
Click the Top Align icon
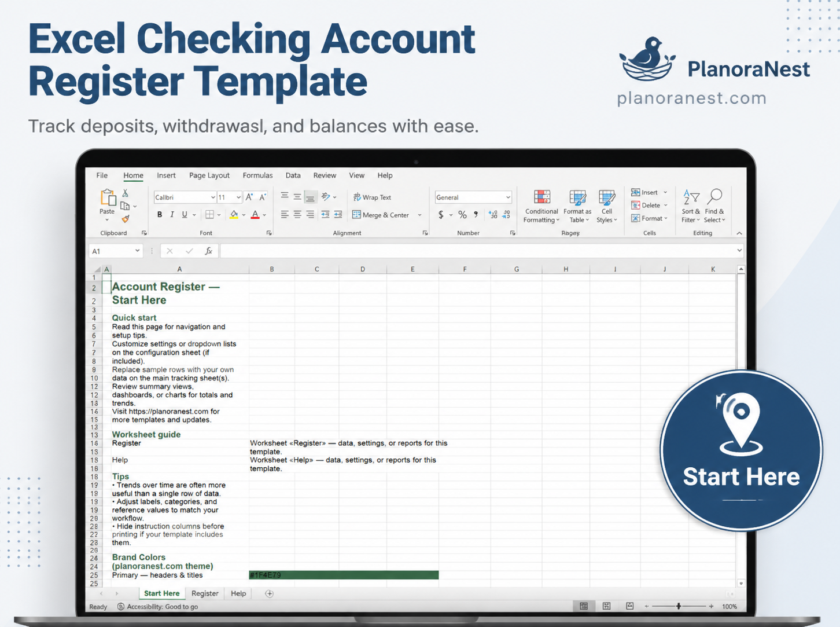(x=285, y=196)
